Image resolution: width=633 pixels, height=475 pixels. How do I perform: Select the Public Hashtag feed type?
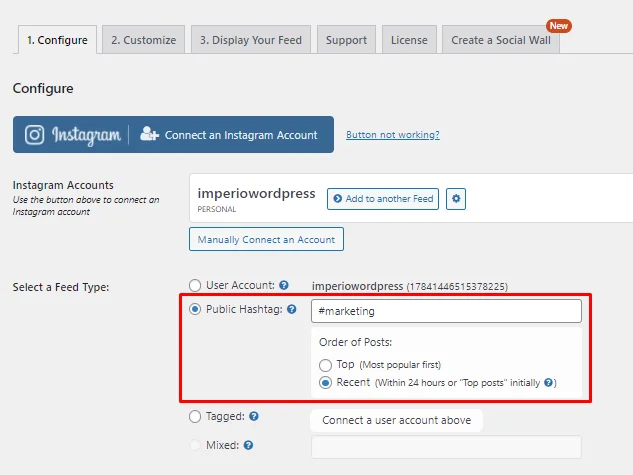pos(195,309)
